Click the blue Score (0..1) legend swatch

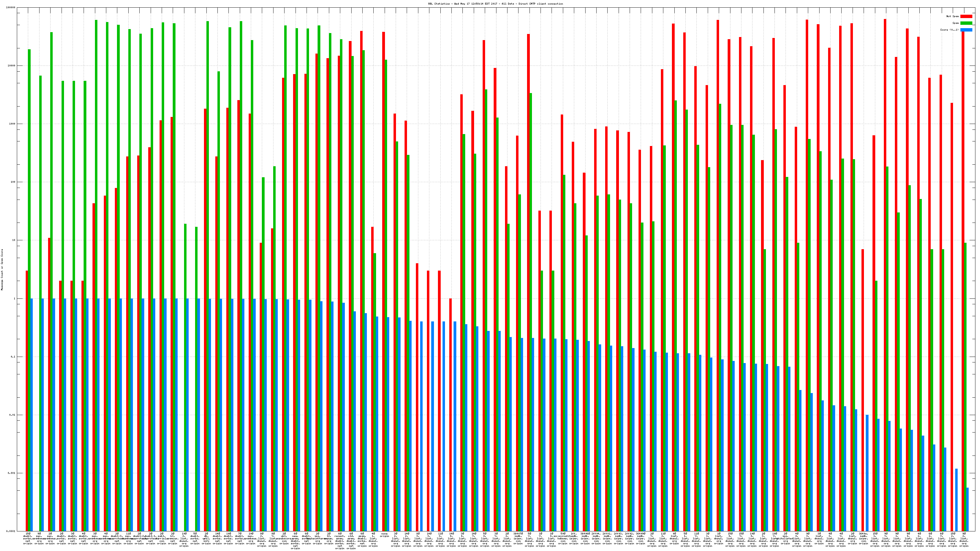click(x=966, y=30)
